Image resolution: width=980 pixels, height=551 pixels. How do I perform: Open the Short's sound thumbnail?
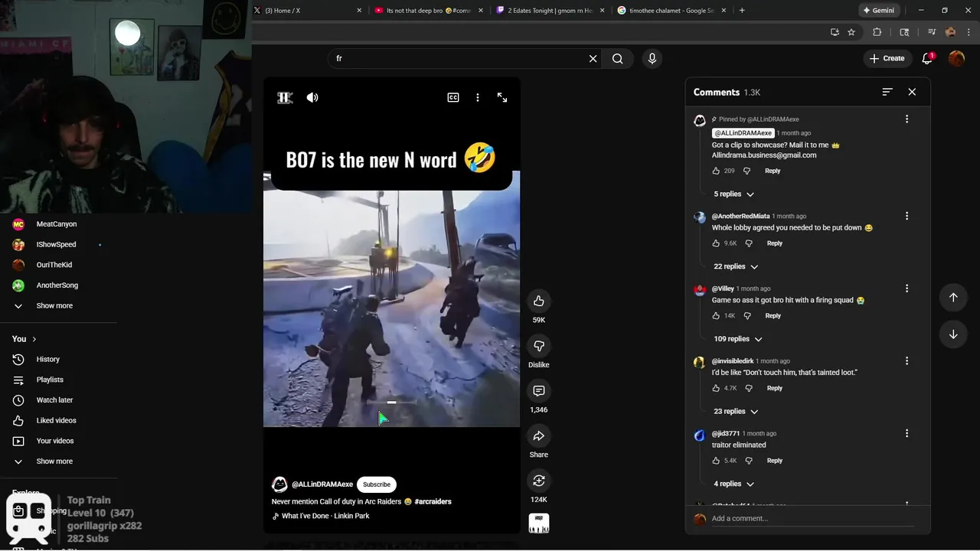pyautogui.click(x=539, y=523)
